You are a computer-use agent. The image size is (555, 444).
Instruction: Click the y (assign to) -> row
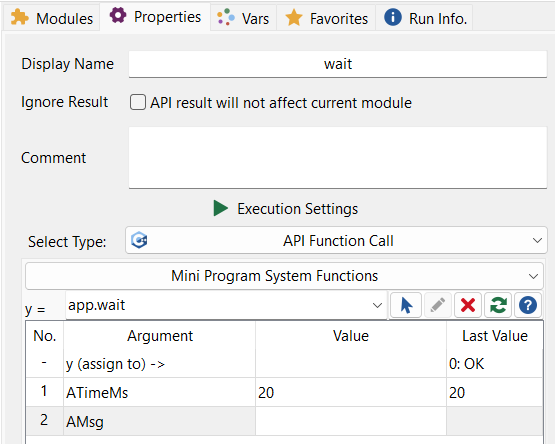coord(284,364)
